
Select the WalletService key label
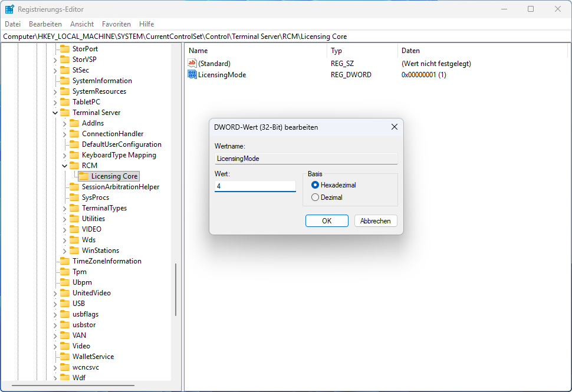[93, 357]
